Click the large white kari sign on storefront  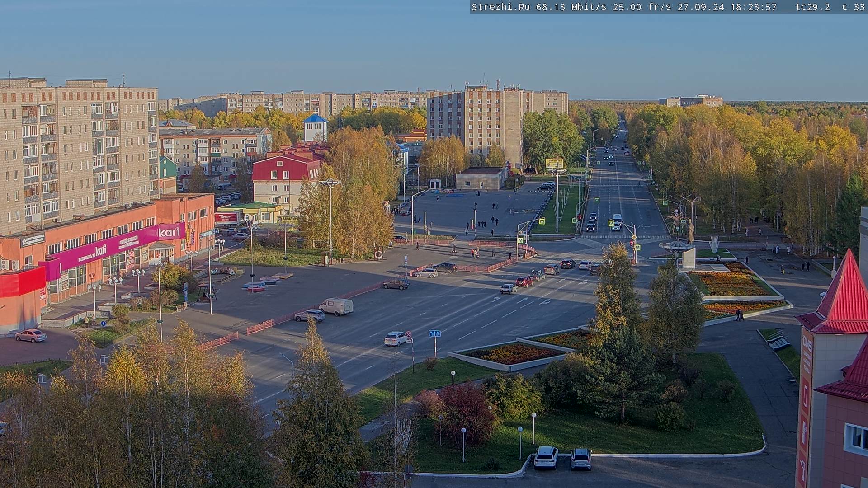pyautogui.click(x=169, y=232)
